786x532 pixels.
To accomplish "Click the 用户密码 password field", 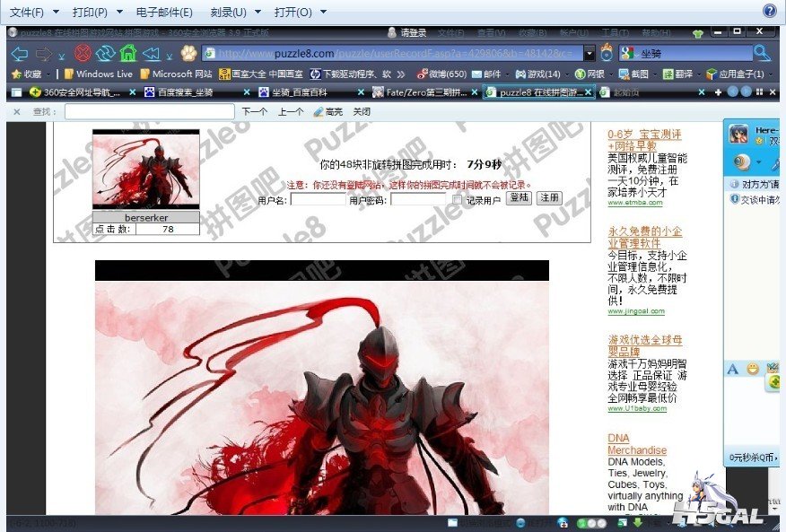I will click(417, 199).
